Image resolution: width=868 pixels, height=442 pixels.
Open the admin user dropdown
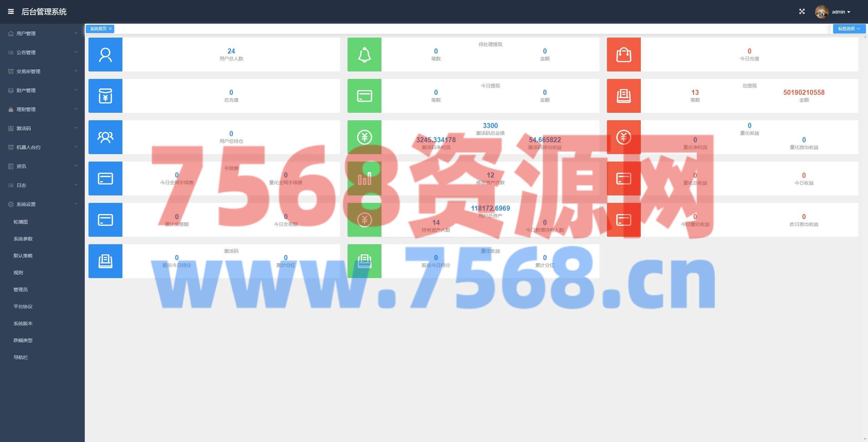point(841,12)
